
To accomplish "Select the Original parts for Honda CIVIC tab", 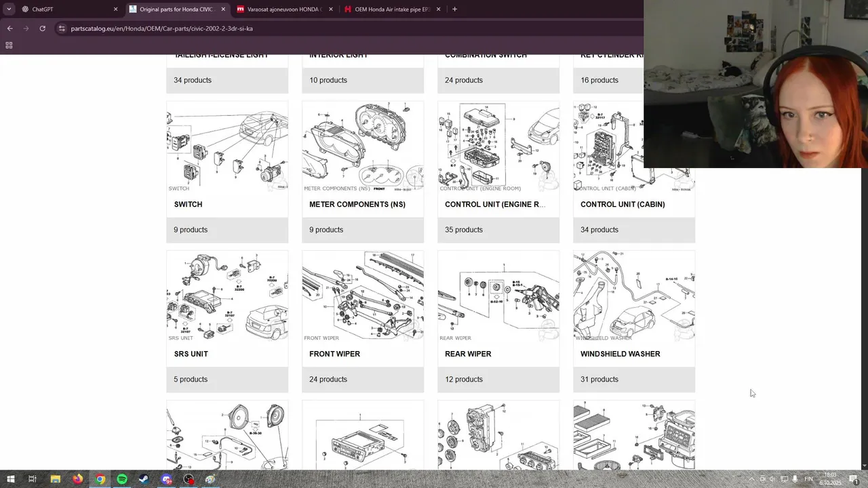I will coord(178,9).
